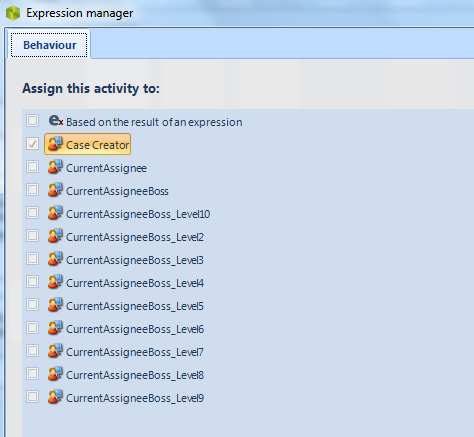Image resolution: width=474 pixels, height=437 pixels.
Task: Enable 'Based on the result of an expression' checkbox
Action: 32,120
